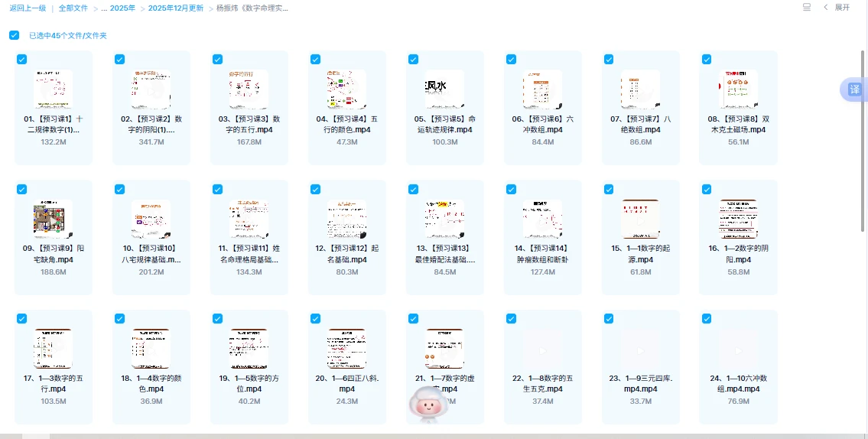This screenshot has width=868, height=439.
Task: Open 2025年12月更新 breadcrumb
Action: coord(175,8)
